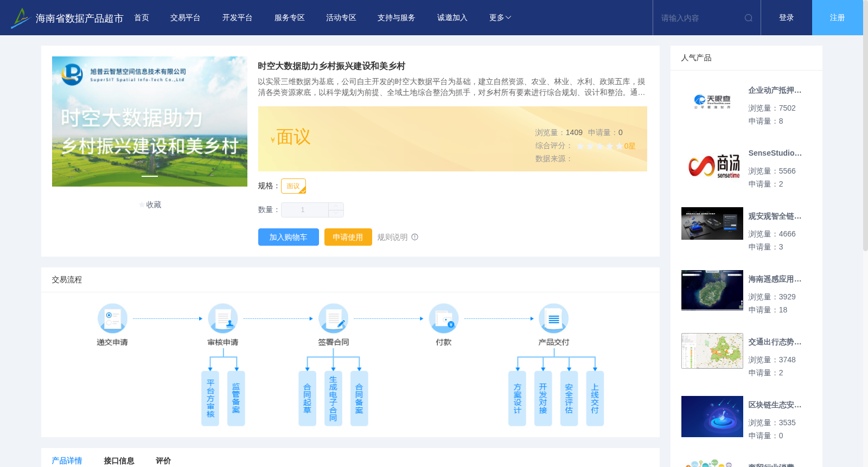Open the 活动专区 menu item

(x=341, y=18)
